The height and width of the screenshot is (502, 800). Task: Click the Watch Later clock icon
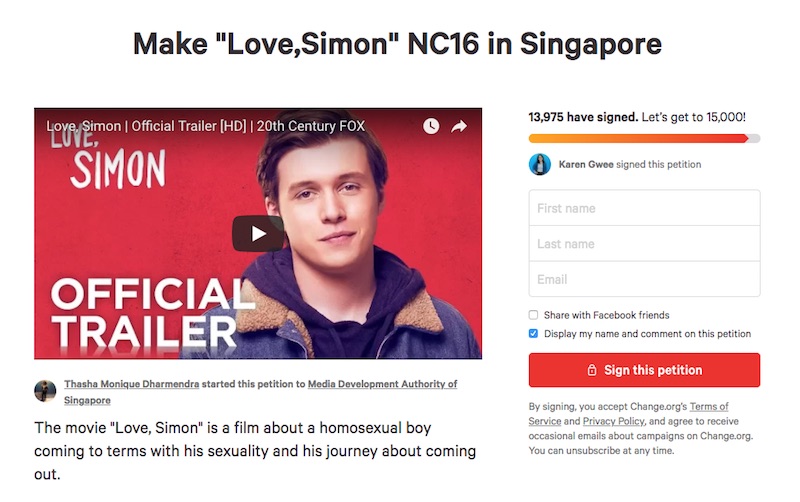[x=431, y=126]
